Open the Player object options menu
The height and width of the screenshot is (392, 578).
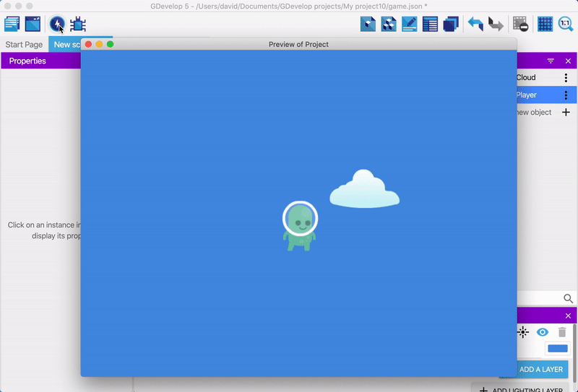coord(566,95)
